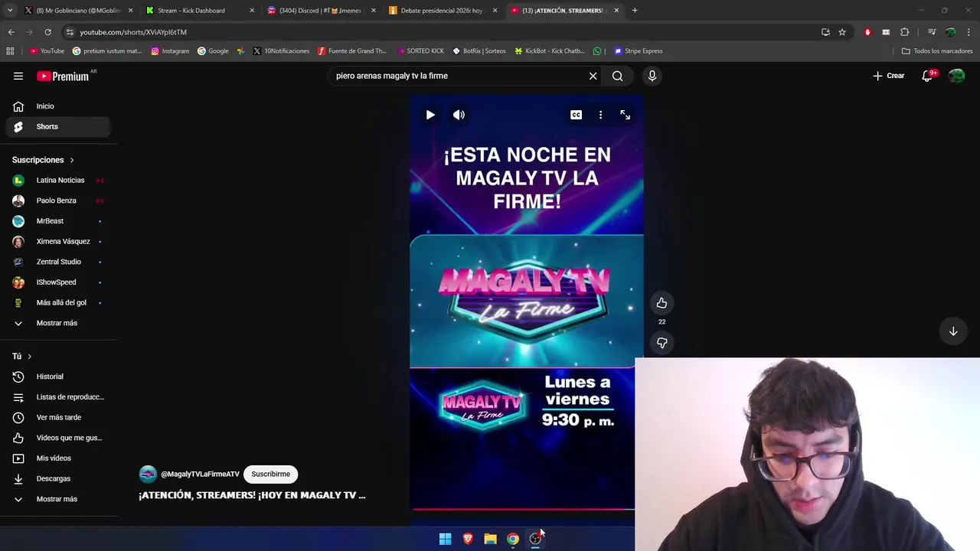Screen dimensions: 980x551
Task: Open Latina Noticias subscription
Action: pos(57,181)
